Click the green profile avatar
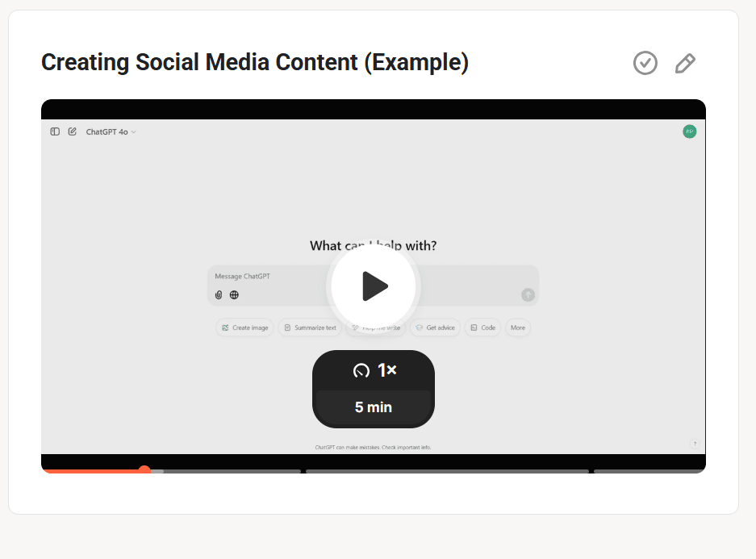Screen dimensions: 756x559 coord(689,131)
